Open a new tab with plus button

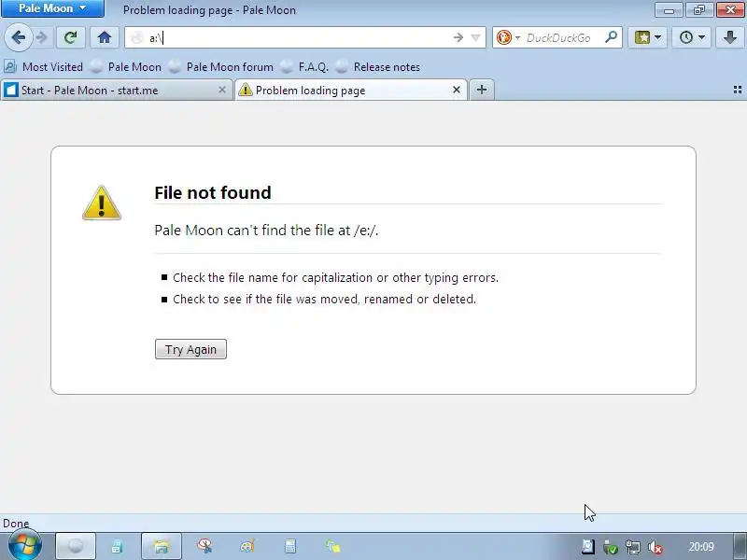click(482, 90)
